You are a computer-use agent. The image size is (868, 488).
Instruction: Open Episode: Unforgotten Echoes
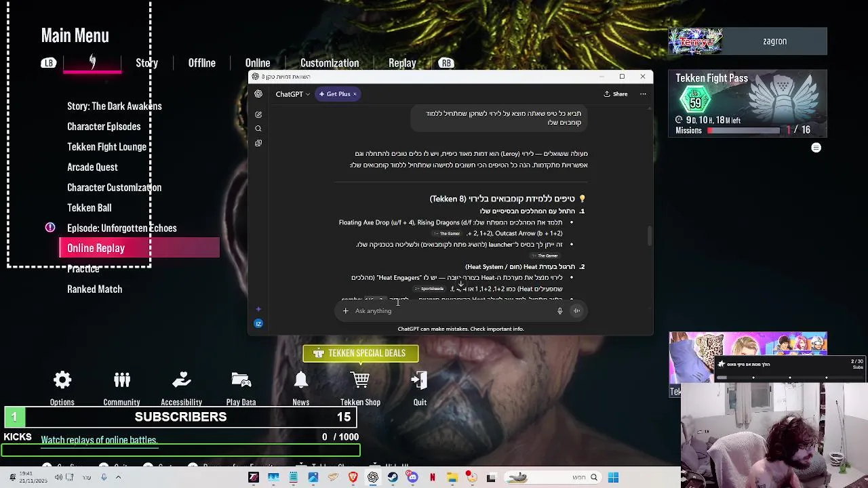[x=121, y=228]
